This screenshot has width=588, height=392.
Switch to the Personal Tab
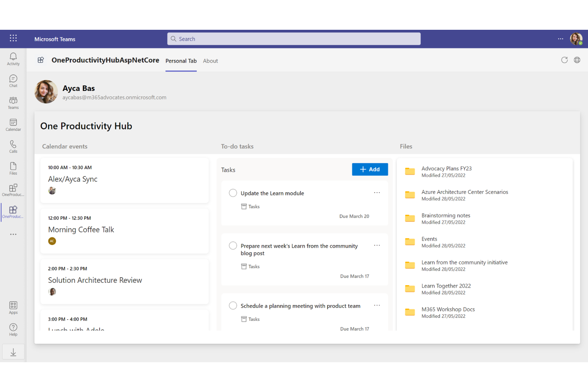click(x=181, y=61)
